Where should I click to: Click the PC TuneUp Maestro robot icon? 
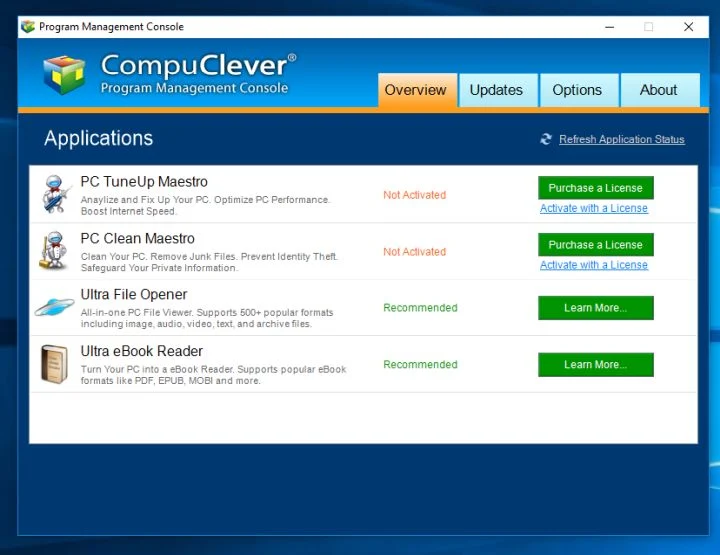[x=55, y=194]
